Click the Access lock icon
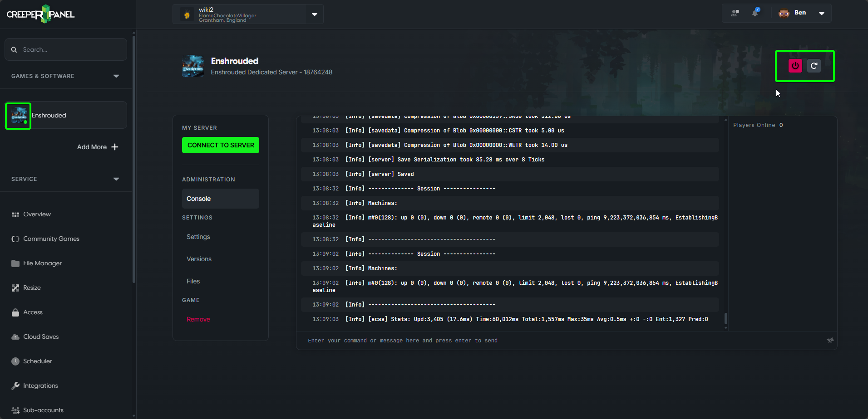Screen dimensions: 868x419 click(15, 312)
